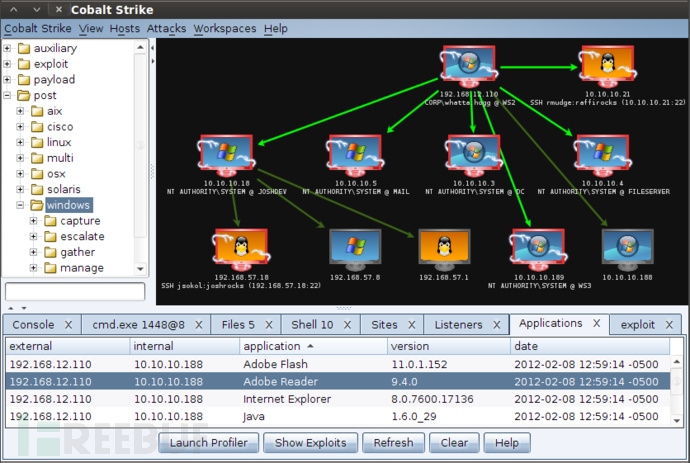
Task: Open the Help menu
Action: click(275, 29)
